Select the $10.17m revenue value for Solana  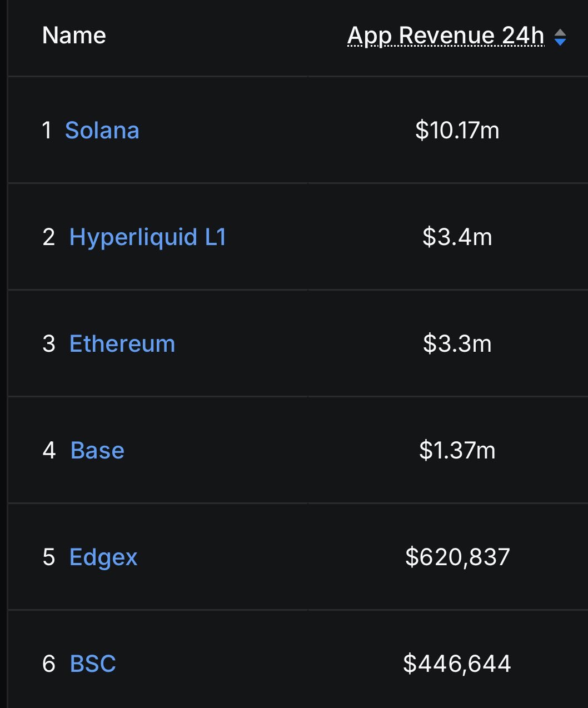459,131
